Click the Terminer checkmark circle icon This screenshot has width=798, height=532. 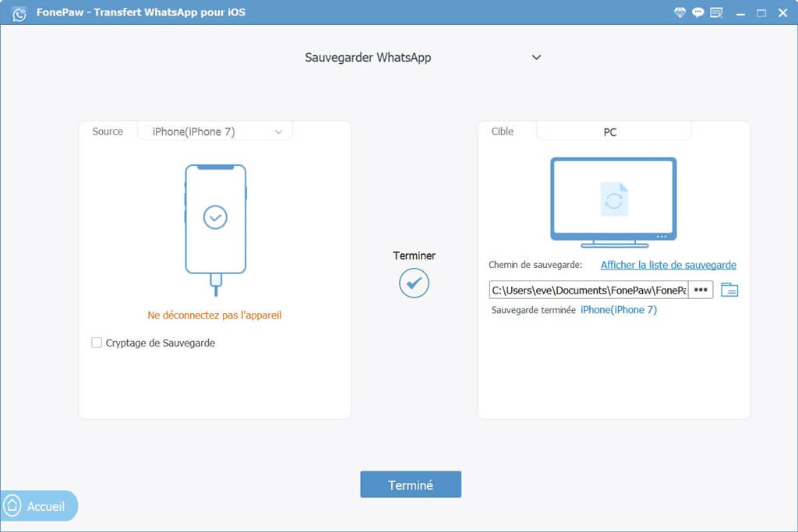[x=414, y=283]
